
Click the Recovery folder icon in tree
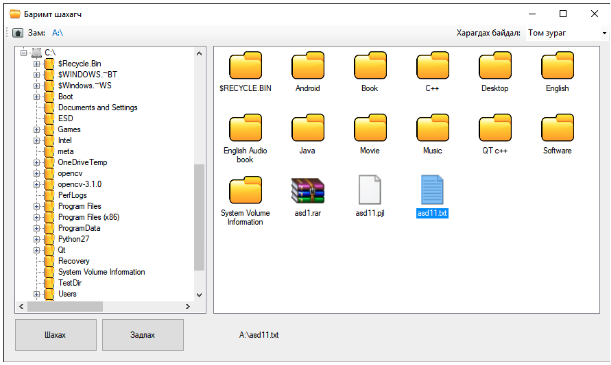click(49, 261)
